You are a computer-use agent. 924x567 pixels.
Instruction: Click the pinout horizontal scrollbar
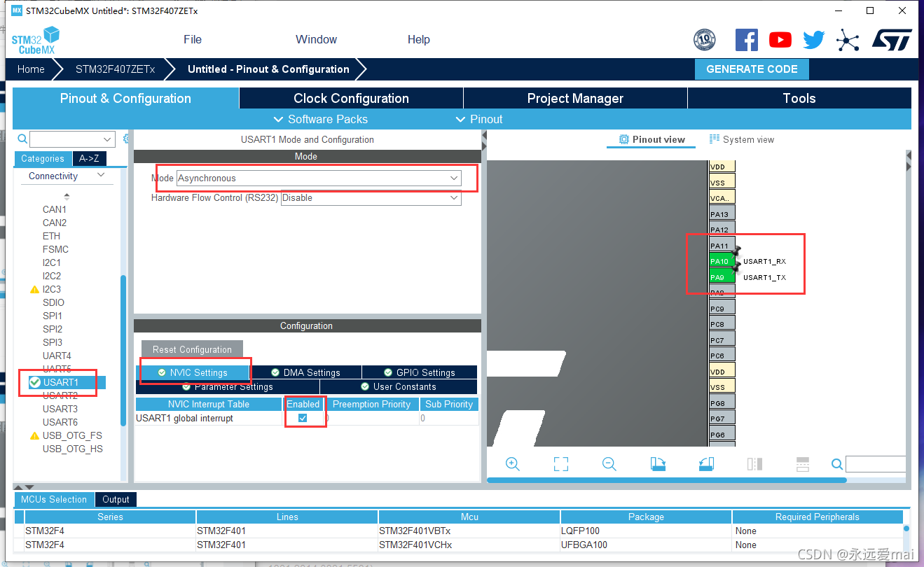click(666, 480)
